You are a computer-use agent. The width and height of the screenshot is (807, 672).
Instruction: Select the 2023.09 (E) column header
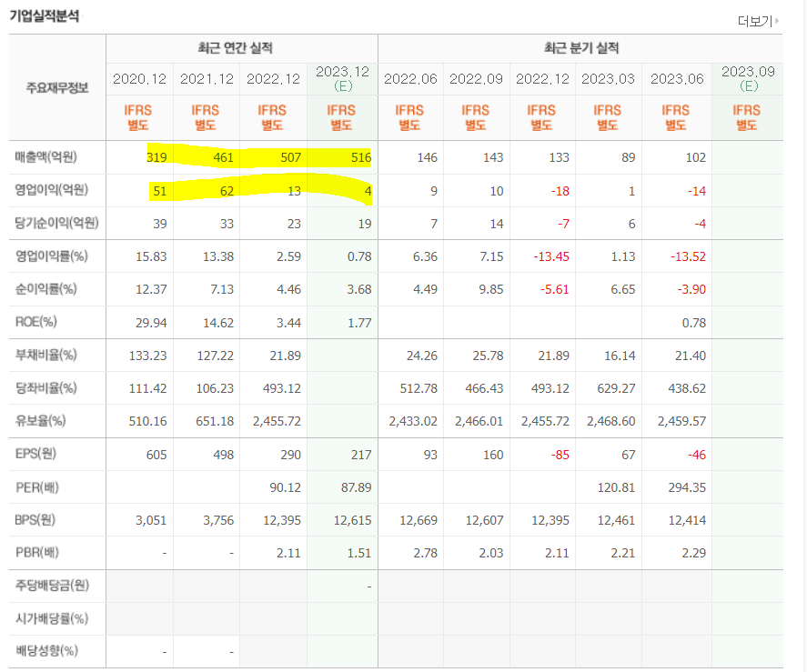click(748, 79)
